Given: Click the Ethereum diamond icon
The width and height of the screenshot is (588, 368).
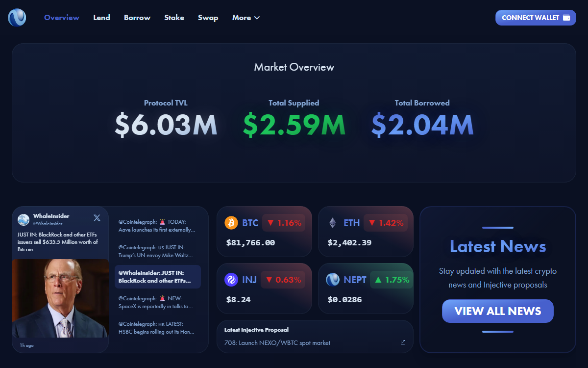Looking at the screenshot, I should pos(333,223).
